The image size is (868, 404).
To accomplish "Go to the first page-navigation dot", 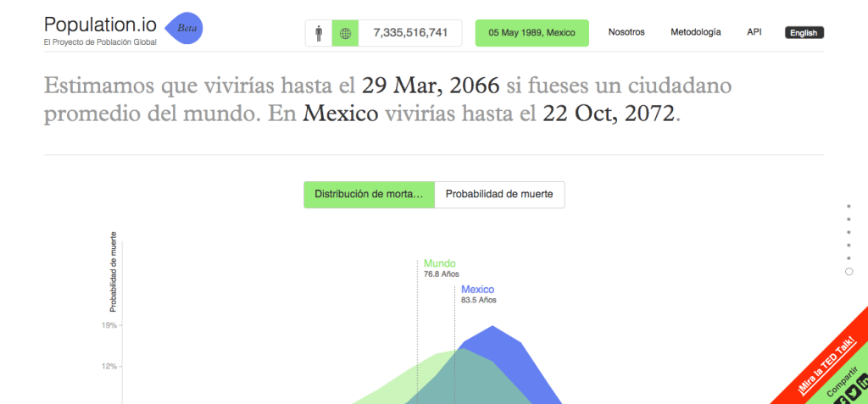I will tap(849, 206).
